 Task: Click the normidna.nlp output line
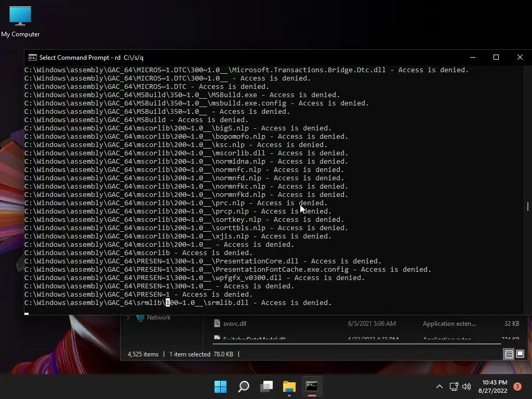pyautogui.click(x=186, y=162)
